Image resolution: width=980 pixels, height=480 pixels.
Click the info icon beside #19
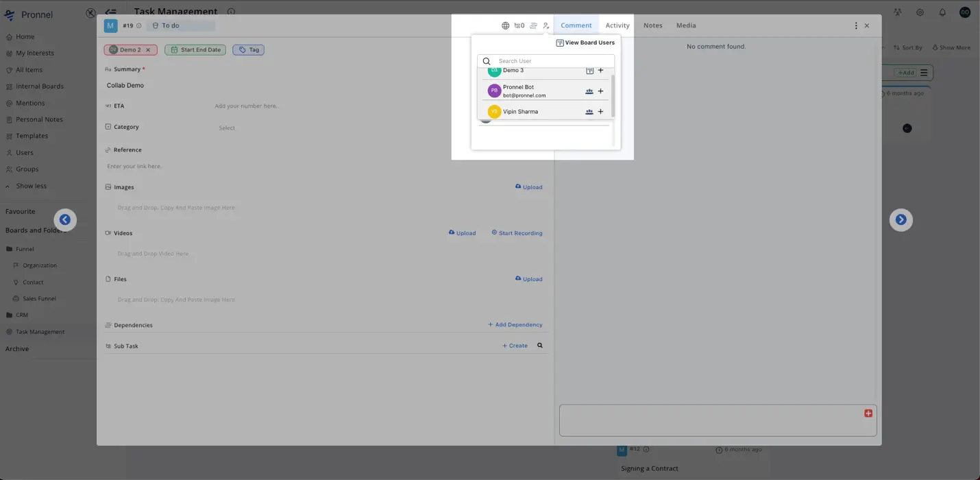coord(139,25)
